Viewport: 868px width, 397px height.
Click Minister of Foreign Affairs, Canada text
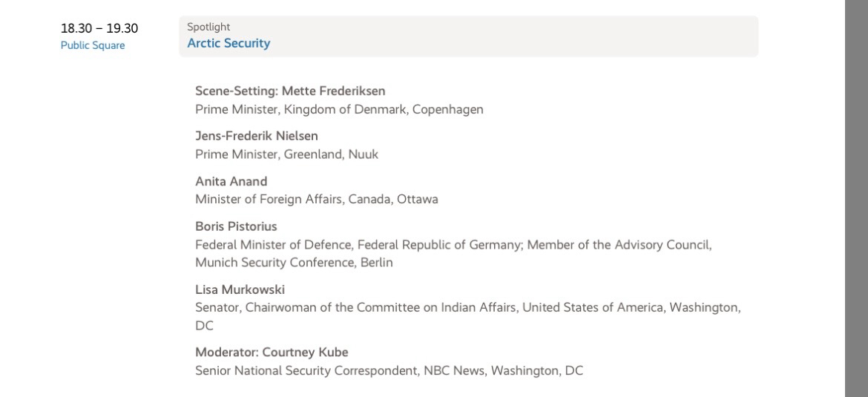click(x=316, y=199)
